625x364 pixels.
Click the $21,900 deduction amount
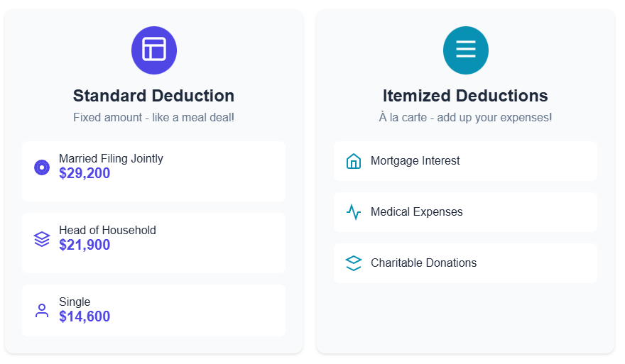point(85,246)
